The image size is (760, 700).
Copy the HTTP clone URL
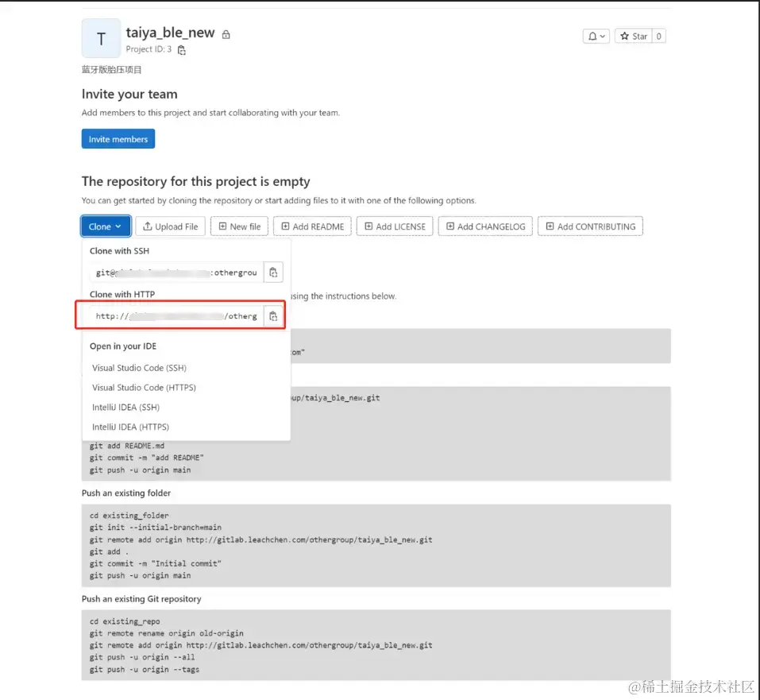coord(273,316)
